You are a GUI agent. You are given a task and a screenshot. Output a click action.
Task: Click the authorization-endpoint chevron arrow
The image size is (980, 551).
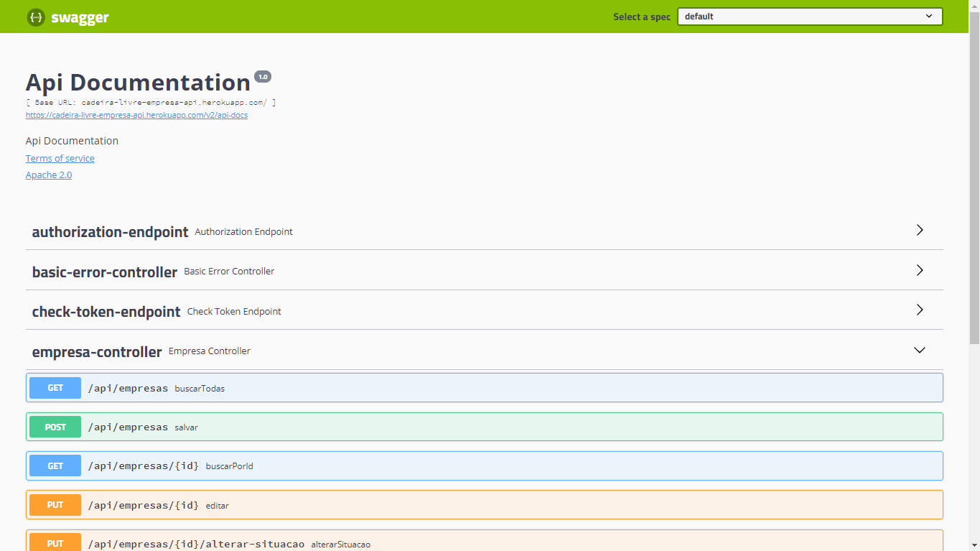[920, 231]
